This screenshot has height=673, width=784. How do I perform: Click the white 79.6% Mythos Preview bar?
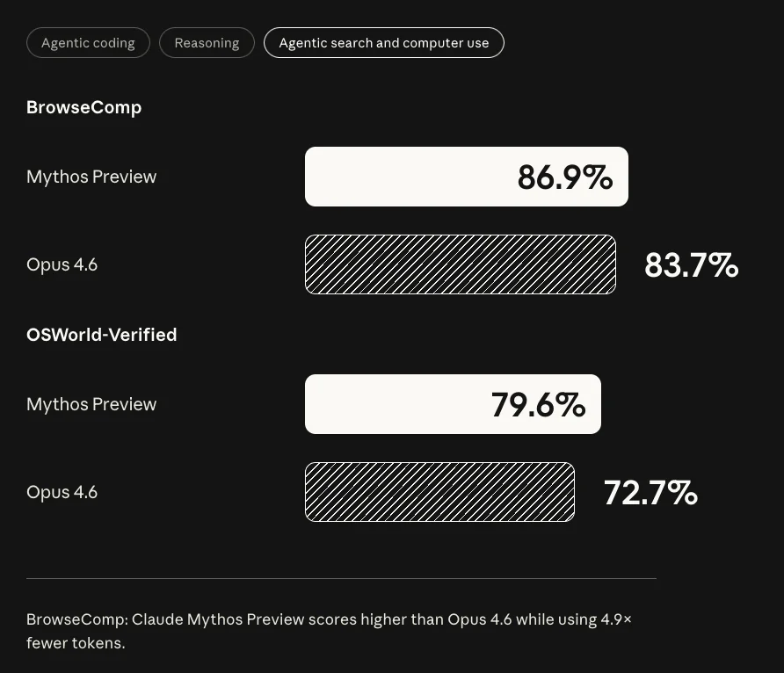pyautogui.click(x=453, y=403)
